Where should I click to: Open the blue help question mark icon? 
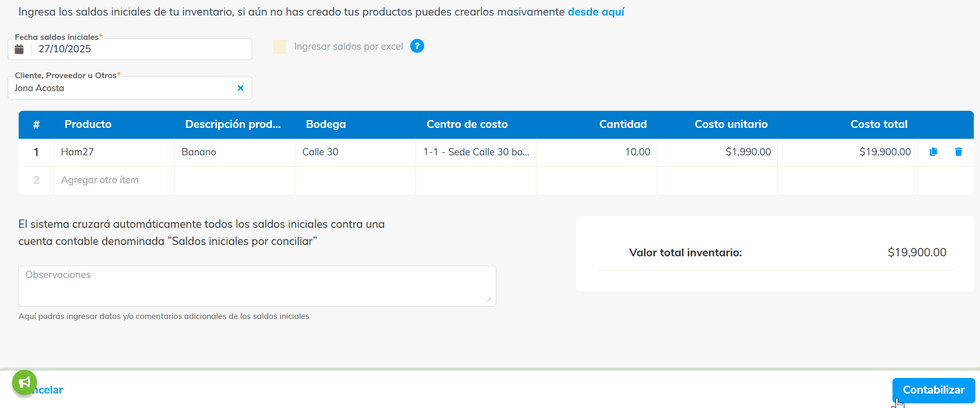coord(417,46)
